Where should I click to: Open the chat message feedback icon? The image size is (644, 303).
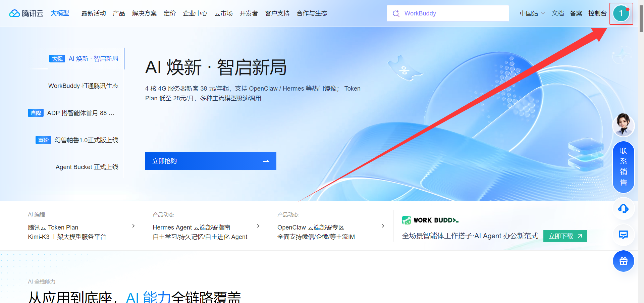(x=623, y=235)
